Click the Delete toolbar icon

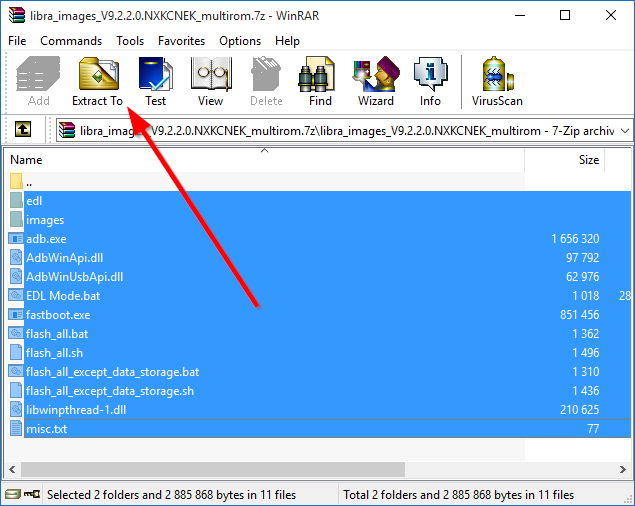click(x=266, y=73)
